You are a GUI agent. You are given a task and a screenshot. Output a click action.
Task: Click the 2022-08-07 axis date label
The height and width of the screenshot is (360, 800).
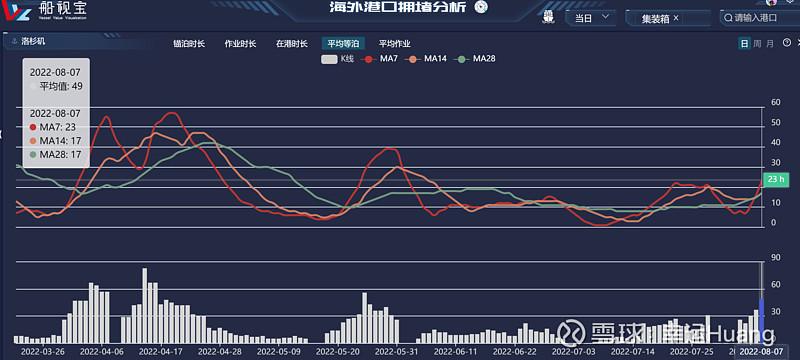[761, 352]
